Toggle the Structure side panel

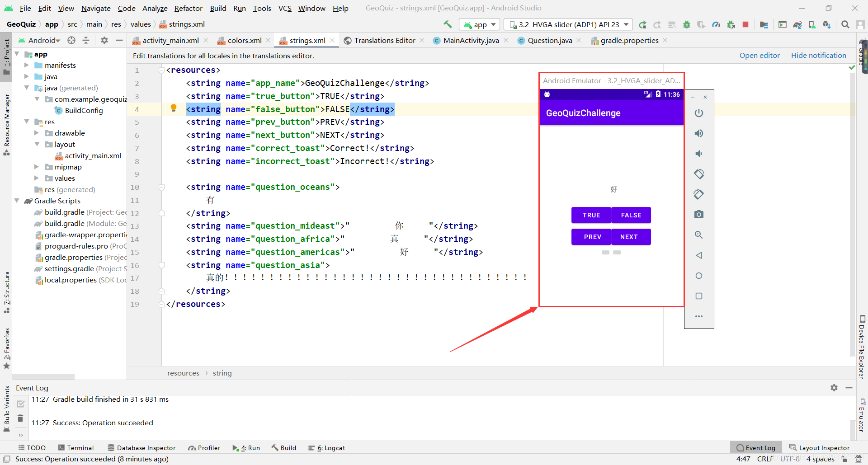6,292
